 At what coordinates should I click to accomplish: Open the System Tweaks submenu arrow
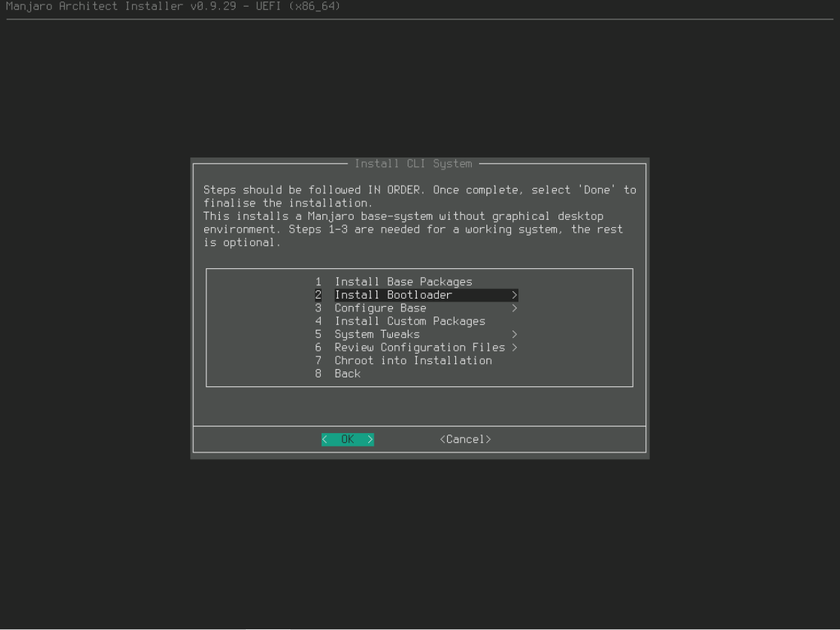click(512, 334)
